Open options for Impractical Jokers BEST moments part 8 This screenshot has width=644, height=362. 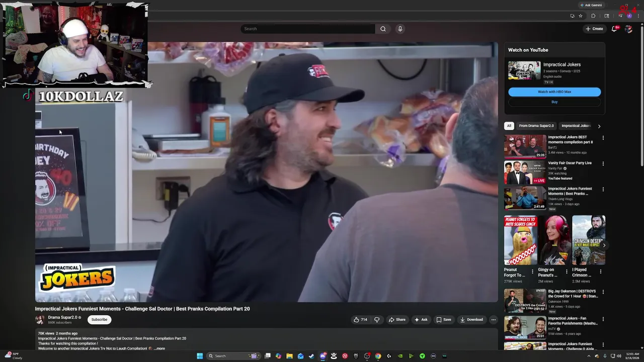[x=603, y=138]
